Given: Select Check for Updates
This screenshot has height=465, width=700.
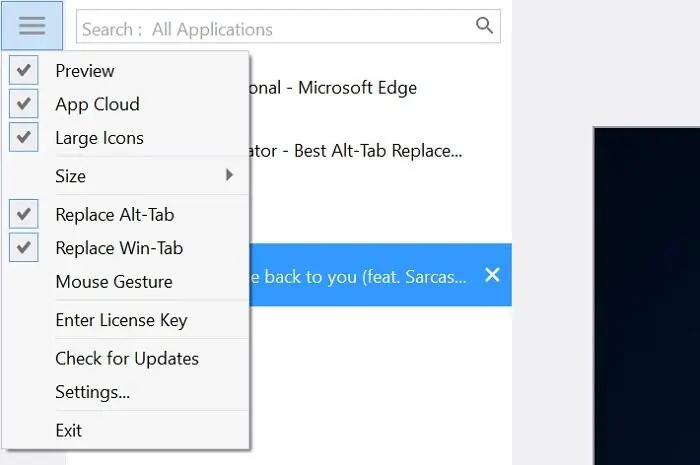Looking at the screenshot, I should (125, 358).
